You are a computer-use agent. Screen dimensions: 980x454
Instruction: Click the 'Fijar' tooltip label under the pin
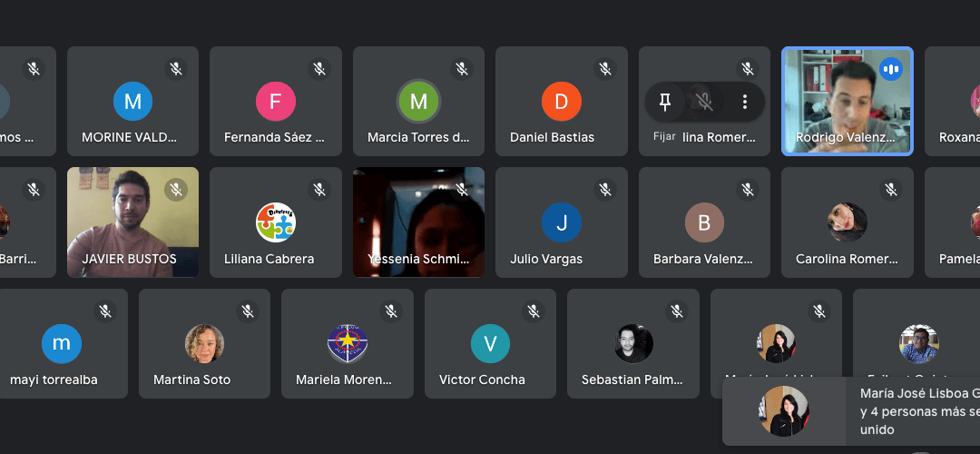tap(664, 136)
